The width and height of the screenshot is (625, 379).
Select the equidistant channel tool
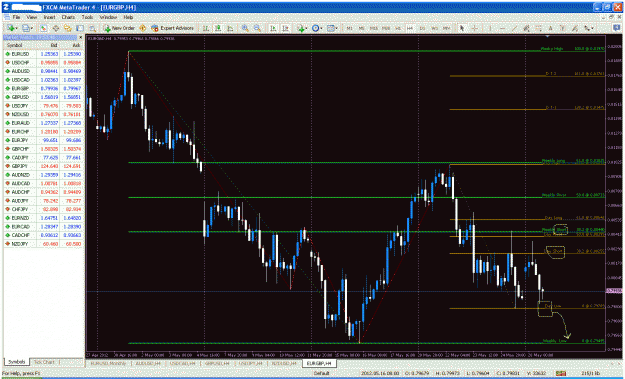pyautogui.click(x=526, y=28)
